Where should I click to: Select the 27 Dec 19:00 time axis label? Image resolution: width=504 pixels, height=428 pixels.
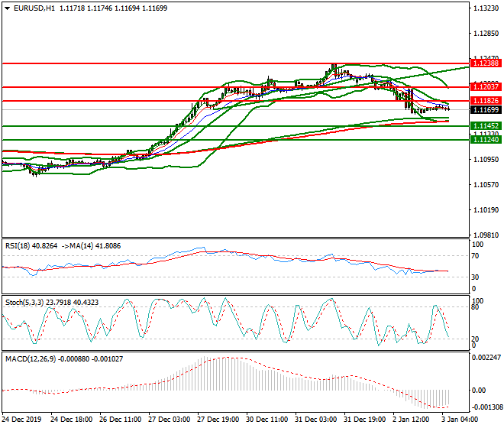(x=218, y=420)
